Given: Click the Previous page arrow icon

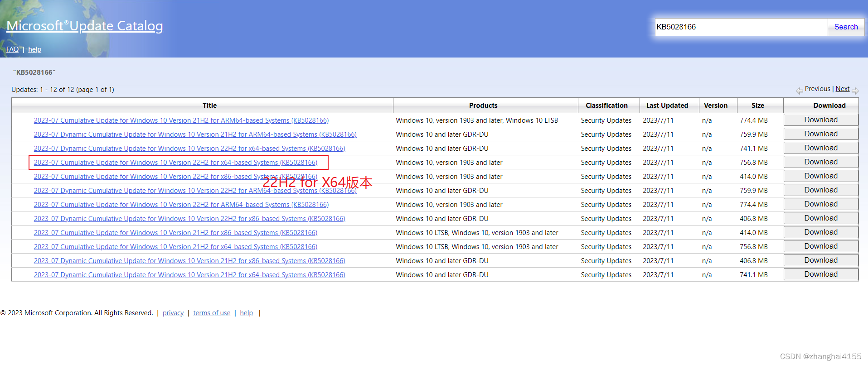Looking at the screenshot, I should click(x=800, y=91).
